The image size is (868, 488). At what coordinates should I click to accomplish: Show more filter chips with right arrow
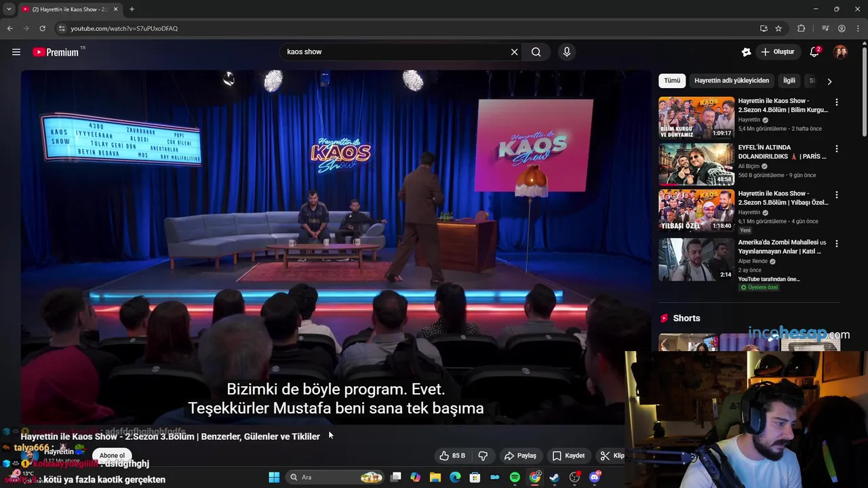tap(829, 81)
